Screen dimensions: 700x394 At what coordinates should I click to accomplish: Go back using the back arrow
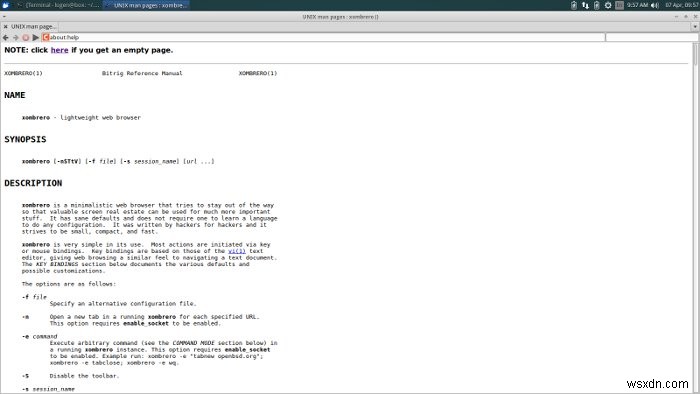pyautogui.click(x=6, y=37)
